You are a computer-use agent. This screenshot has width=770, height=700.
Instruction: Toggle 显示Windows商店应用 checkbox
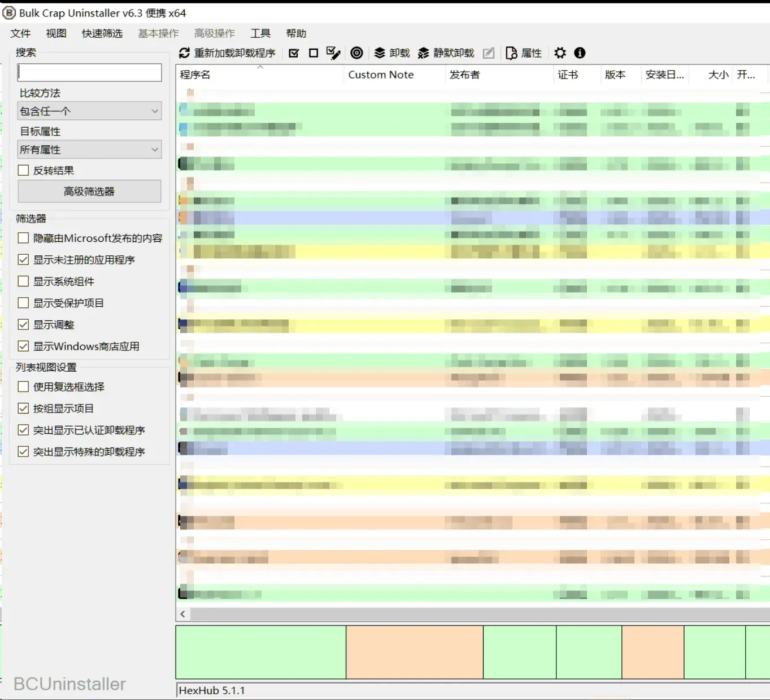(x=23, y=346)
